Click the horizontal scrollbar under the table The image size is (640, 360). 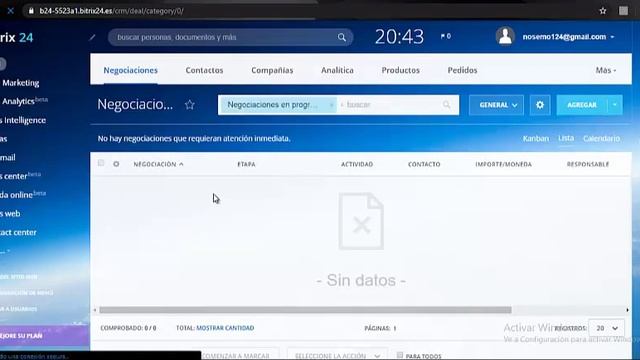pos(305,310)
